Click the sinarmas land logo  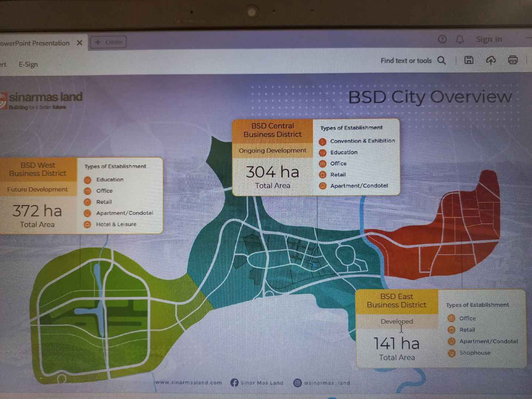coord(41,100)
